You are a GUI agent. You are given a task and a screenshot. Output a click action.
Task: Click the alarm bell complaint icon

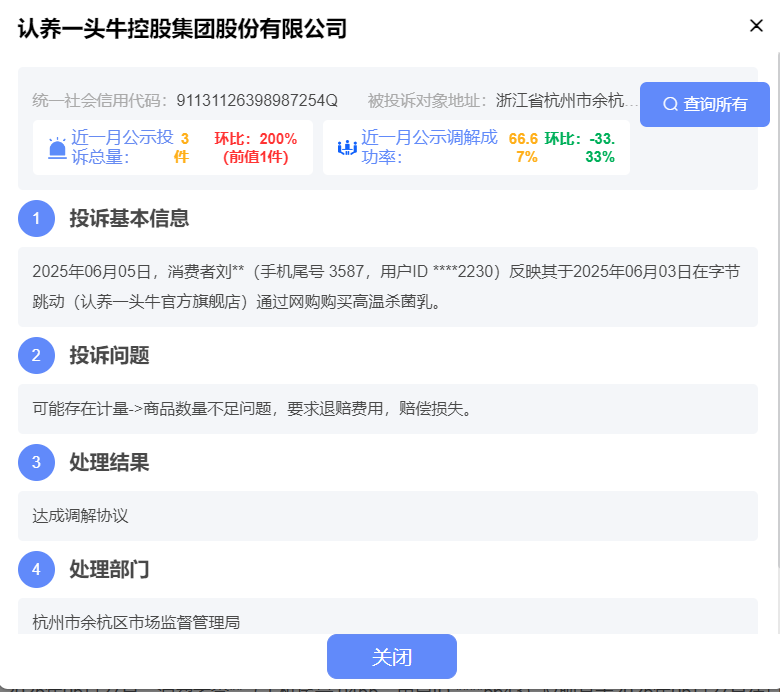57,148
